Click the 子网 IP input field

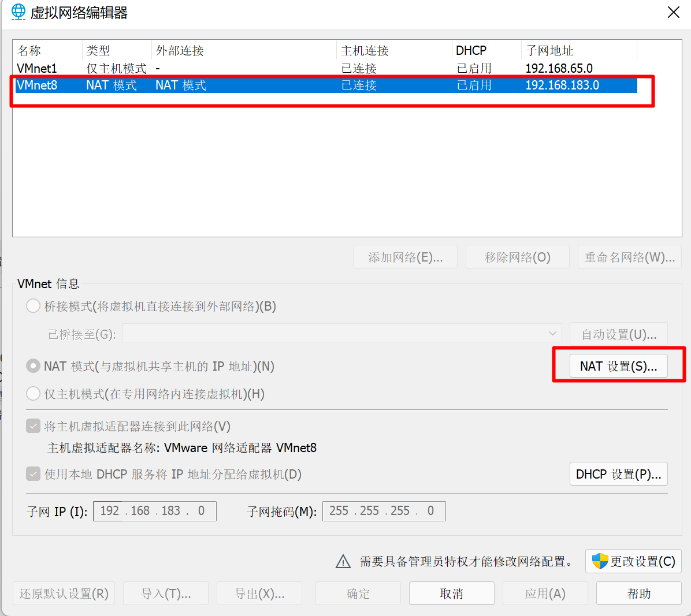click(x=155, y=511)
